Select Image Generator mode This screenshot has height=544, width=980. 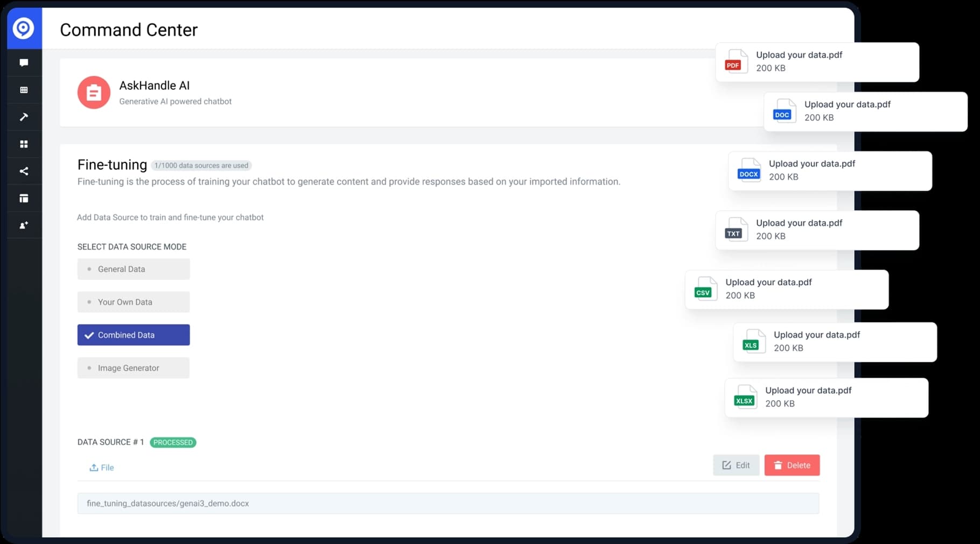point(134,368)
